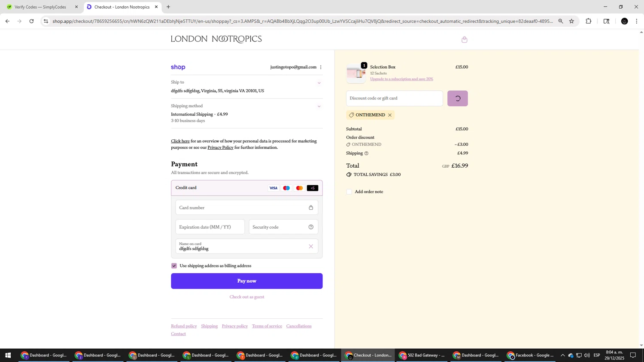Remove the ONTHEMEND discount code tag
The width and height of the screenshot is (644, 362).
[x=390, y=115]
